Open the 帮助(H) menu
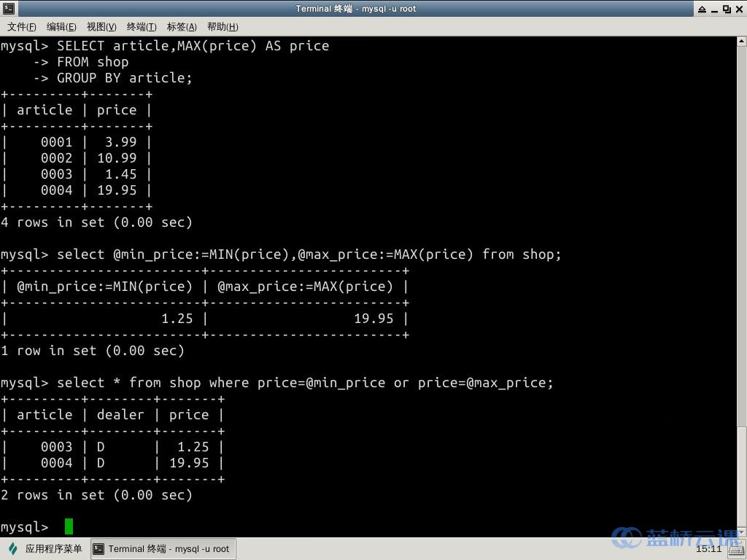The image size is (747, 560). point(222,27)
